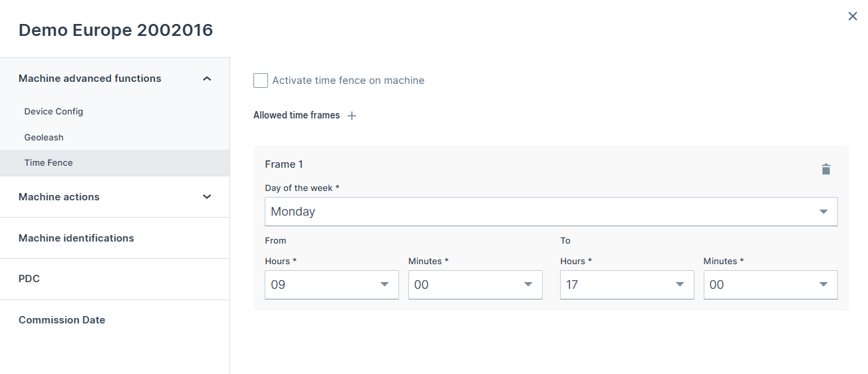The width and height of the screenshot is (868, 374).
Task: Open Machine identifications section
Action: [x=76, y=238]
